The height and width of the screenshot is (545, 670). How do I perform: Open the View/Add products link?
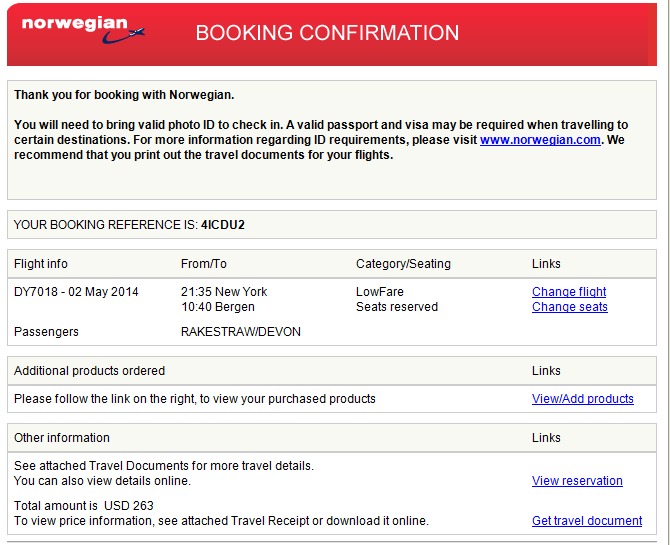[x=582, y=399]
